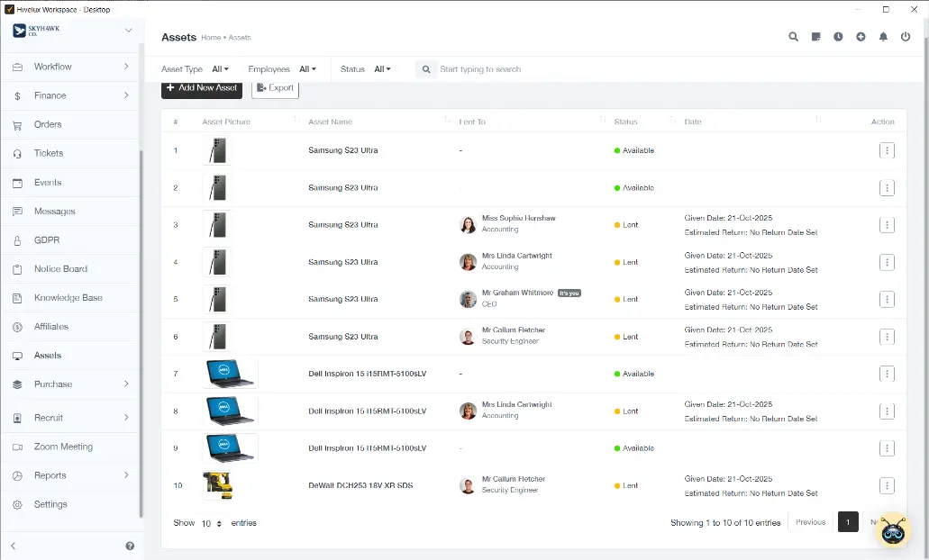Open action menu for asset row 7
Image resolution: width=929 pixels, height=560 pixels.
click(887, 374)
